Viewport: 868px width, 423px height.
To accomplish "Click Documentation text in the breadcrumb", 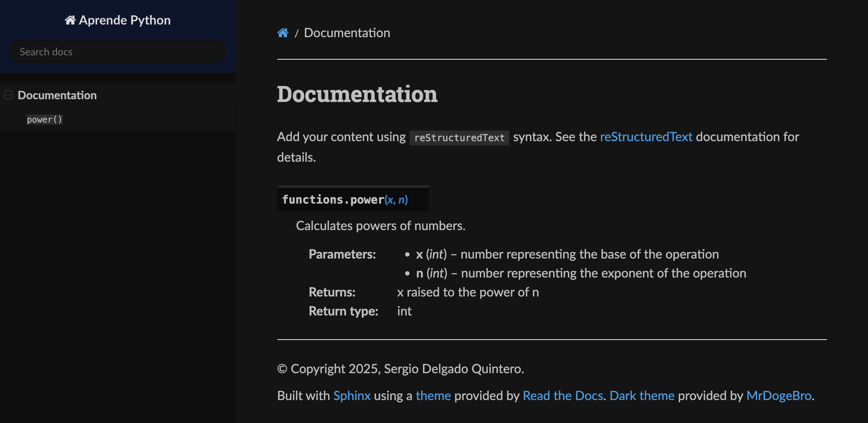I will [347, 33].
